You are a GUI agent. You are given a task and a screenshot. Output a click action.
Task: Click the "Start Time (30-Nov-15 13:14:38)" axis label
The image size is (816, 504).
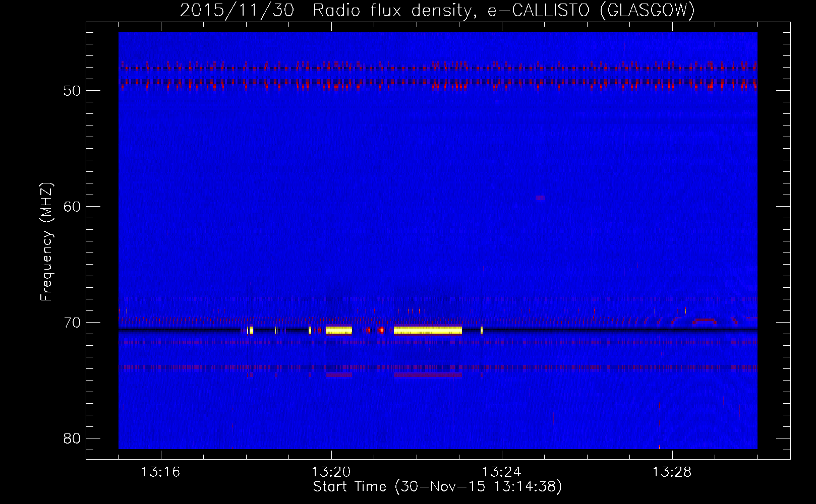click(437, 487)
